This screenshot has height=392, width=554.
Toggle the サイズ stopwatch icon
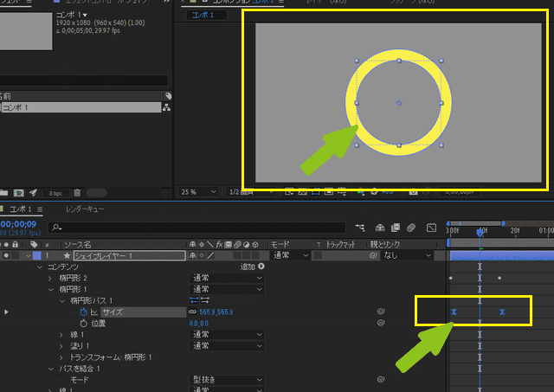click(83, 312)
